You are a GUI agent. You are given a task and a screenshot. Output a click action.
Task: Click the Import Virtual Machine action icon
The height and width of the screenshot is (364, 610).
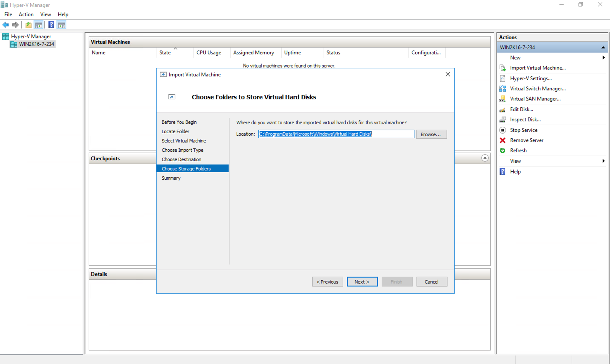pos(503,68)
